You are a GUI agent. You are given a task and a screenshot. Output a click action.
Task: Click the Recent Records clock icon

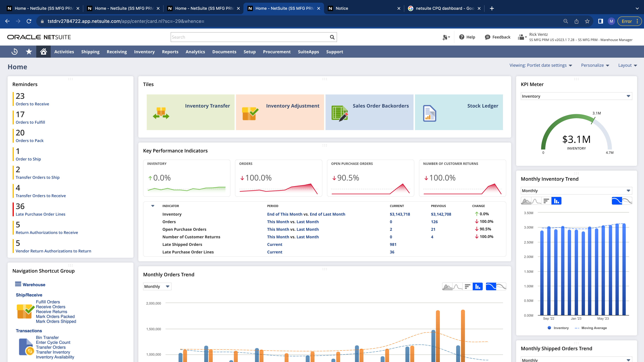14,52
